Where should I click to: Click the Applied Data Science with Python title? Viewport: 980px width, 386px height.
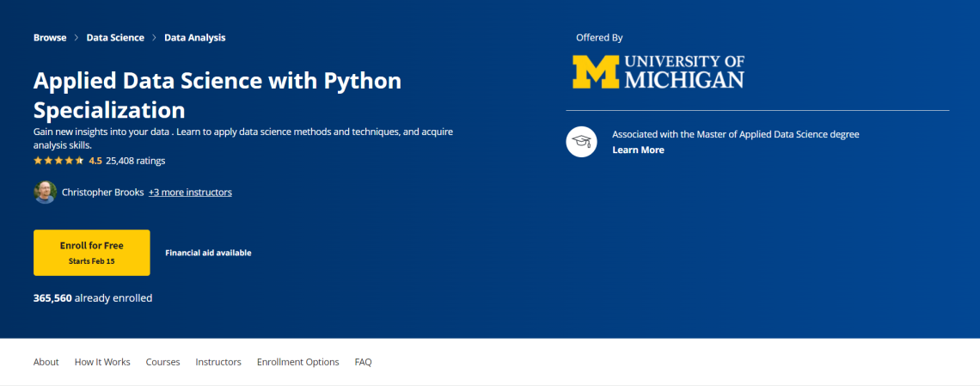(x=217, y=95)
